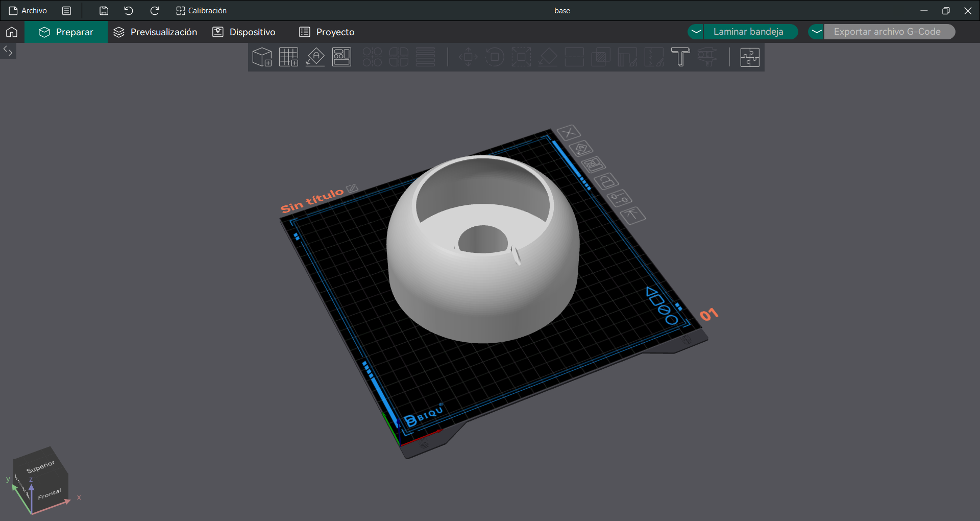Click the Save project icon
The width and height of the screenshot is (980, 521).
pos(104,11)
